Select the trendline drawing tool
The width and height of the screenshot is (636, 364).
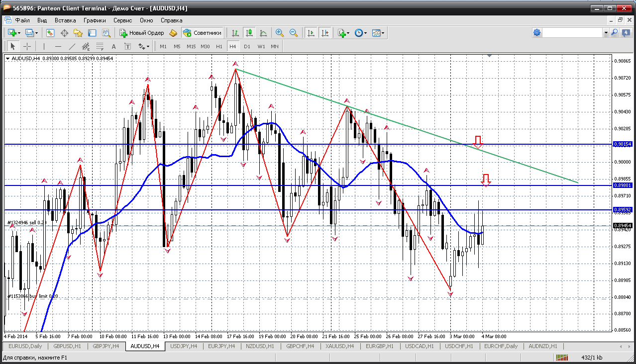72,46
